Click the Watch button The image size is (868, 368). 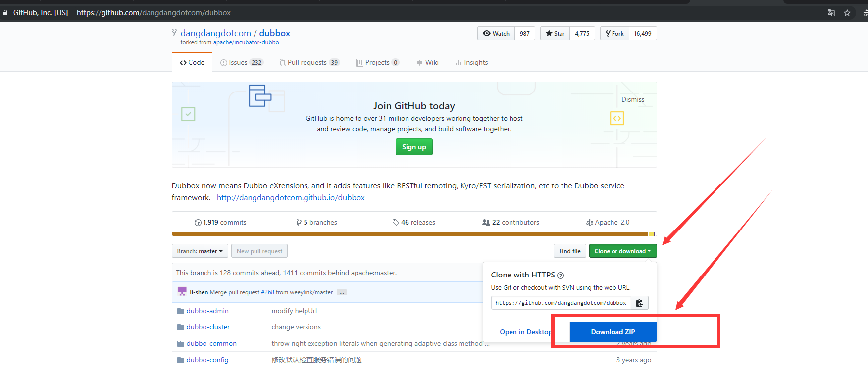(x=496, y=33)
